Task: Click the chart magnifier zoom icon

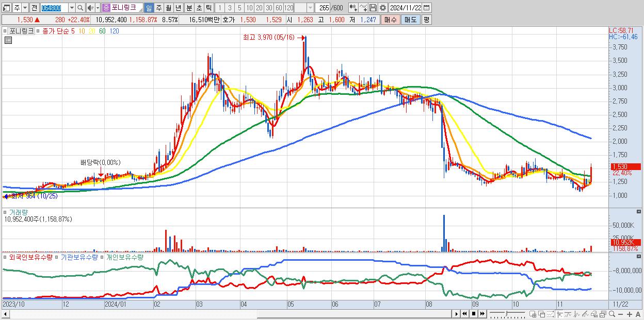Action: [x=612, y=314]
